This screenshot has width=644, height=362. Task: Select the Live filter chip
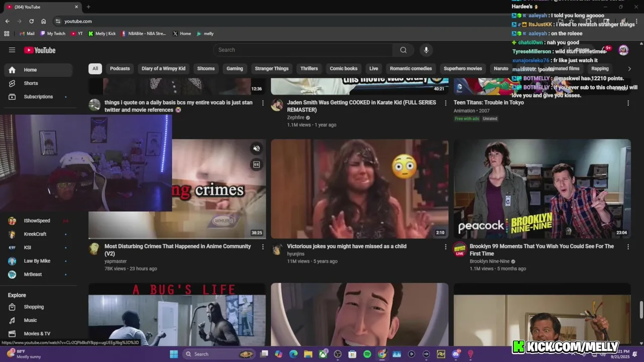coord(373,68)
